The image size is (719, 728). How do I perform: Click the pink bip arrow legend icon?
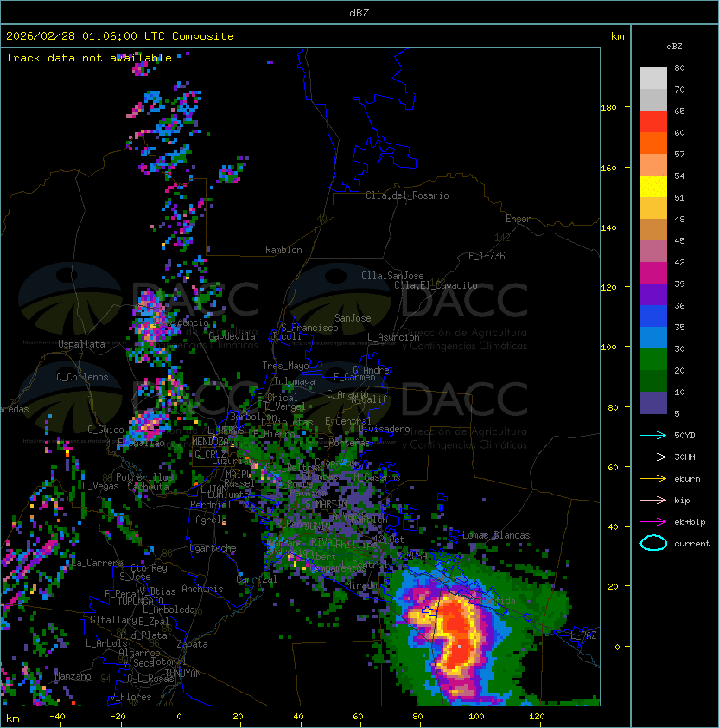[653, 501]
